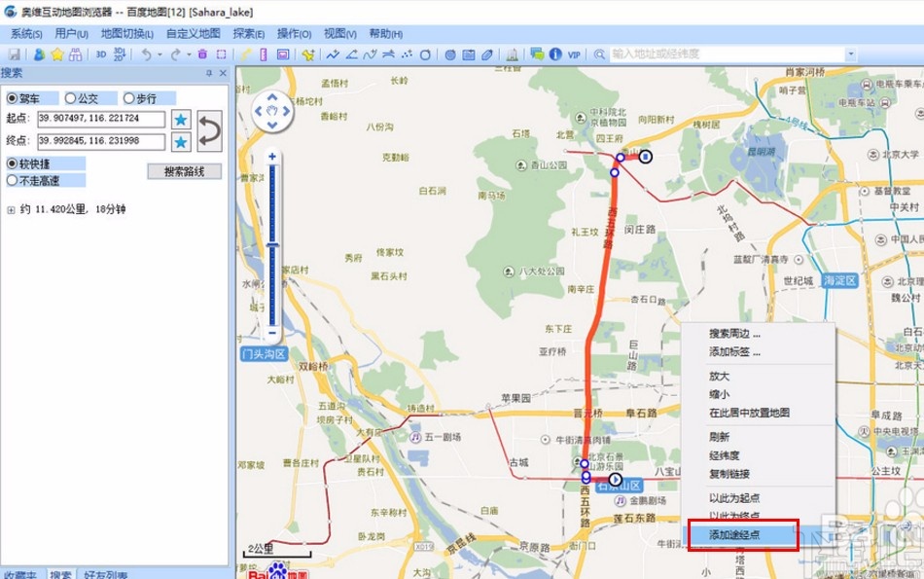Click the yellow highlighter pen tool icon

246,54
